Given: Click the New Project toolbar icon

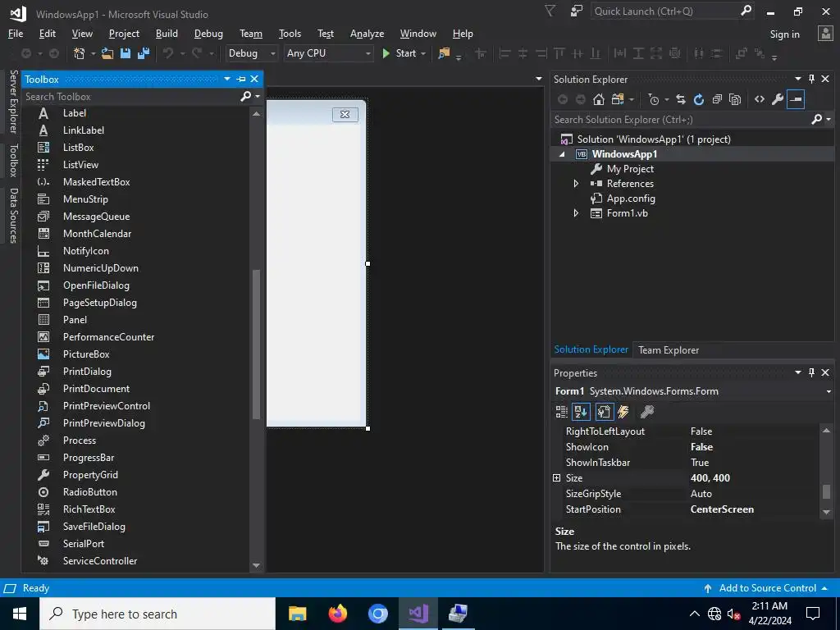Looking at the screenshot, I should pyautogui.click(x=80, y=53).
